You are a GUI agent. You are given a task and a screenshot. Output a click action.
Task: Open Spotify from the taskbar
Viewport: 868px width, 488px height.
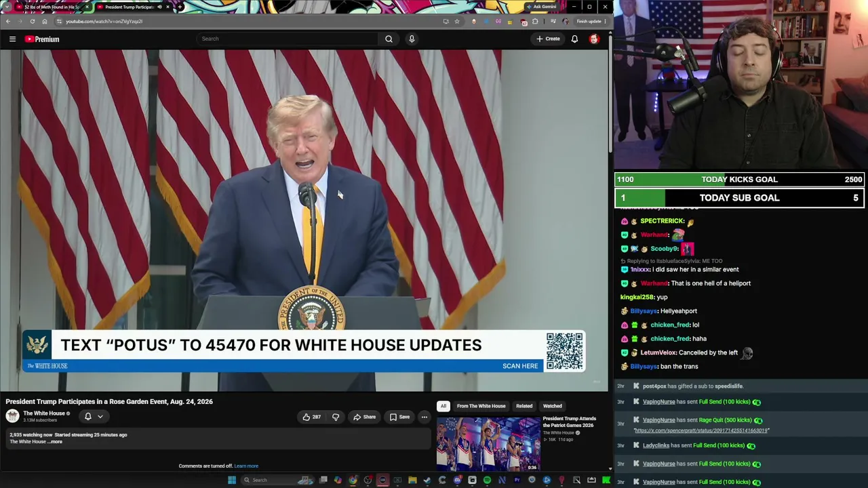487,480
